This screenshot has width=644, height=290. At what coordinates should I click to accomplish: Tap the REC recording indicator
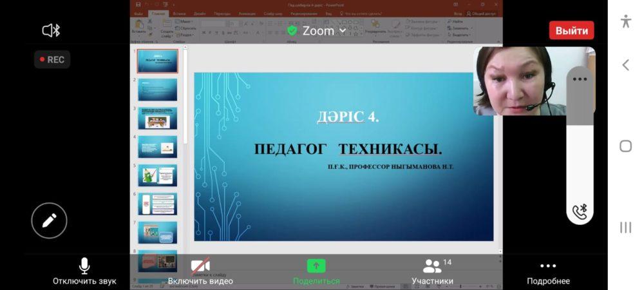(x=52, y=59)
